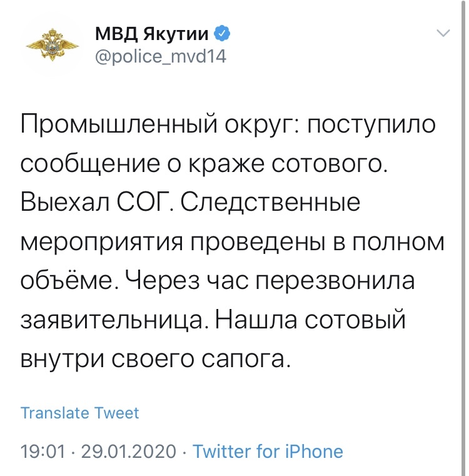Click the 19:01 tweet time
469x476 pixels.
pyautogui.click(x=43, y=451)
